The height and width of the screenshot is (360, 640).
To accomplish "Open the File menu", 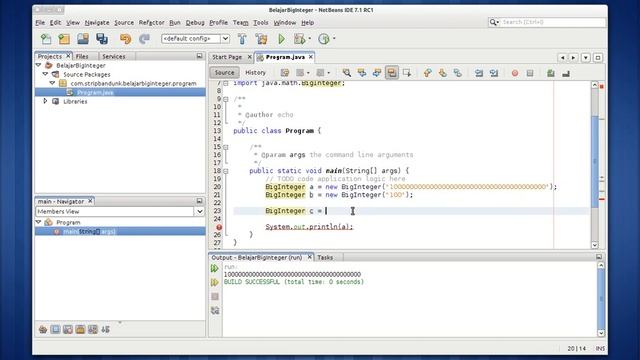I will pyautogui.click(x=40, y=22).
